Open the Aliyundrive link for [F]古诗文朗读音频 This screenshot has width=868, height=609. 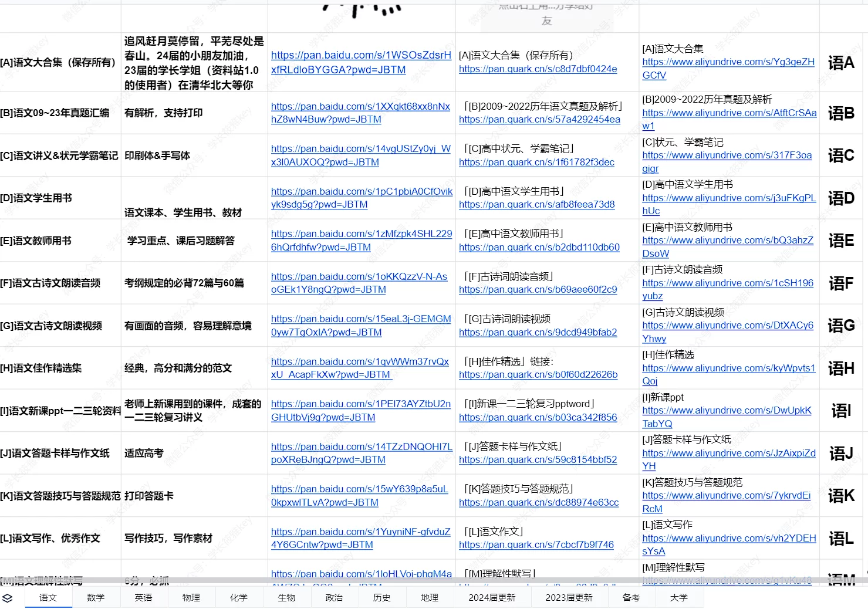click(727, 283)
